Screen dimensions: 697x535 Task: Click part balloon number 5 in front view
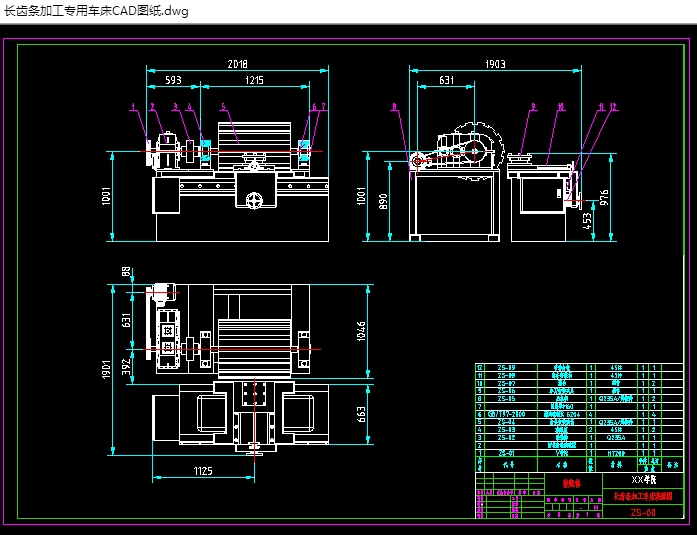223,107
